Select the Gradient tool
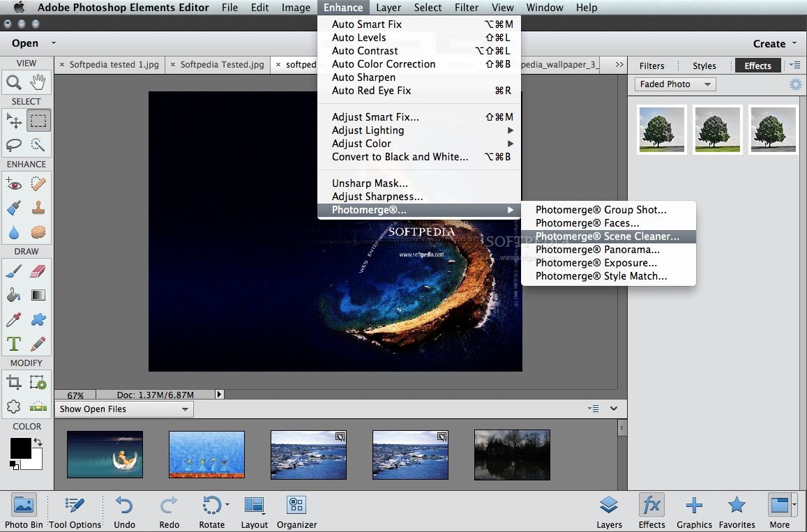This screenshot has width=807, height=532. tap(38, 295)
